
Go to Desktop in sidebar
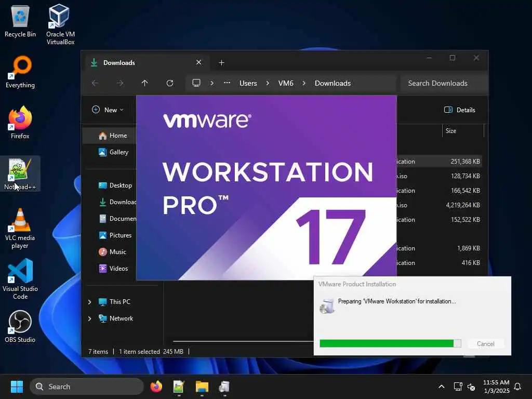[x=115, y=185]
